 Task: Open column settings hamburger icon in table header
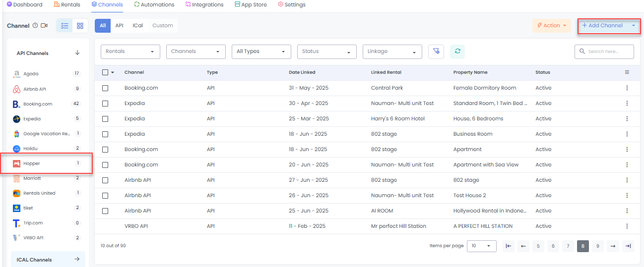627,72
